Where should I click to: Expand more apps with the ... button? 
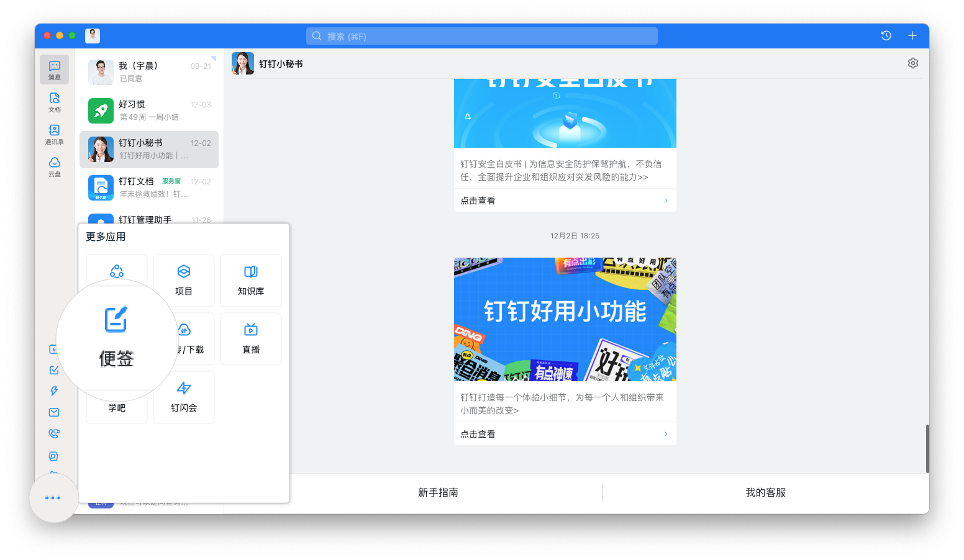point(53,497)
